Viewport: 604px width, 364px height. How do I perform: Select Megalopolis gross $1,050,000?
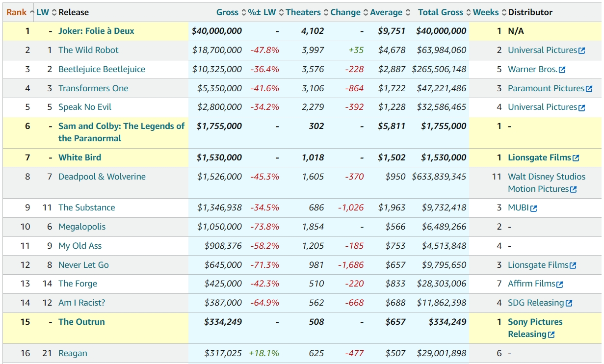click(219, 227)
